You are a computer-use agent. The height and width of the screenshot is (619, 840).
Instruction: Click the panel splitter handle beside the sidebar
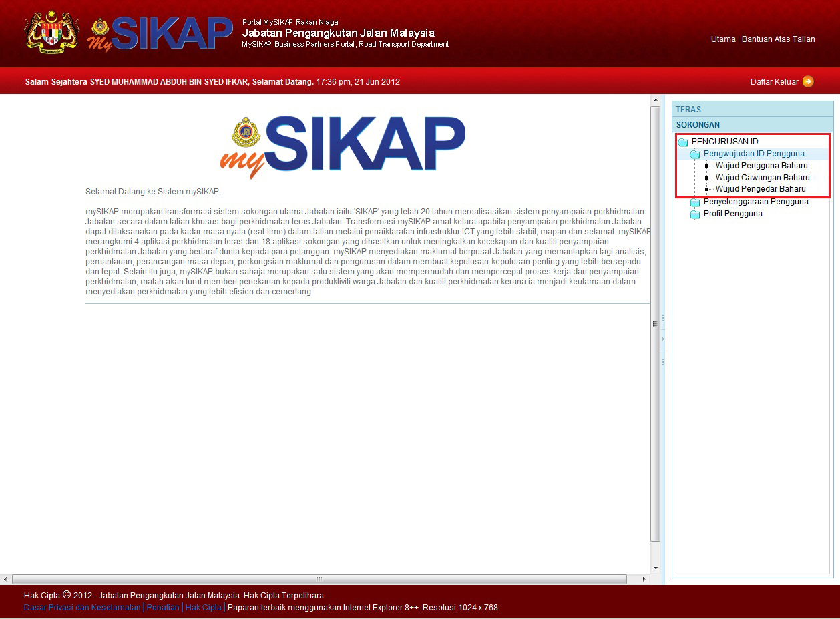click(662, 339)
